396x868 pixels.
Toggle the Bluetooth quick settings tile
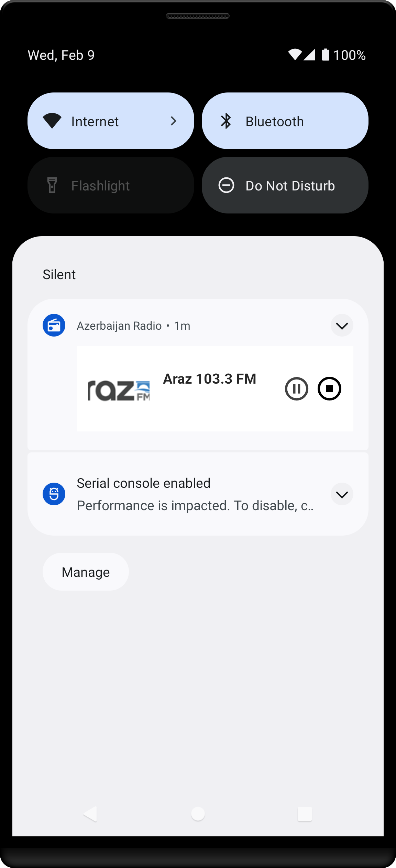click(285, 121)
